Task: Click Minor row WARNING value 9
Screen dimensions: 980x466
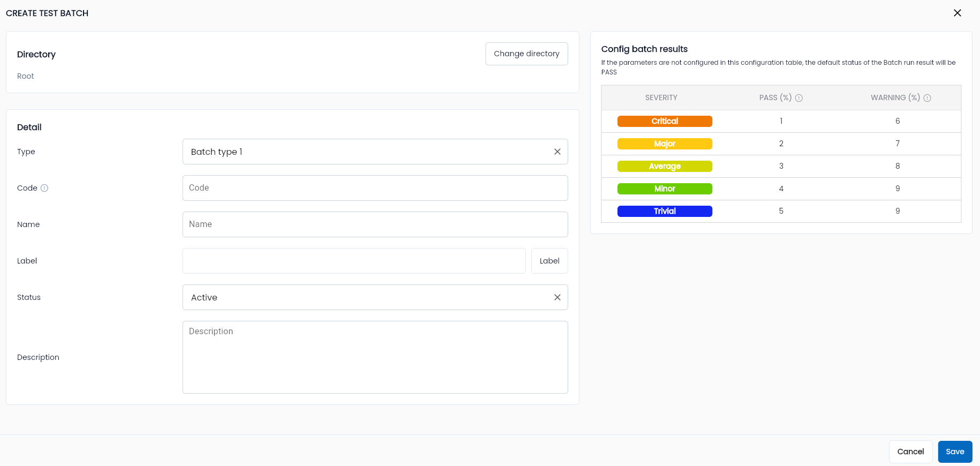Action: click(x=898, y=189)
